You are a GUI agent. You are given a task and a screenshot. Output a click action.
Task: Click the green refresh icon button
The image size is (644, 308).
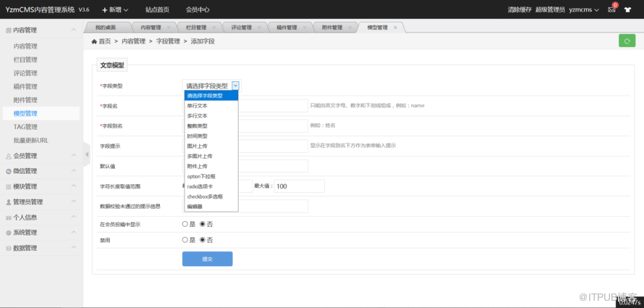pos(627,41)
